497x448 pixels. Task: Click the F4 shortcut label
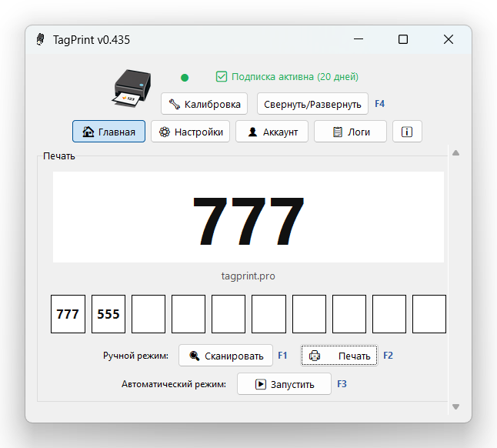pyautogui.click(x=380, y=104)
